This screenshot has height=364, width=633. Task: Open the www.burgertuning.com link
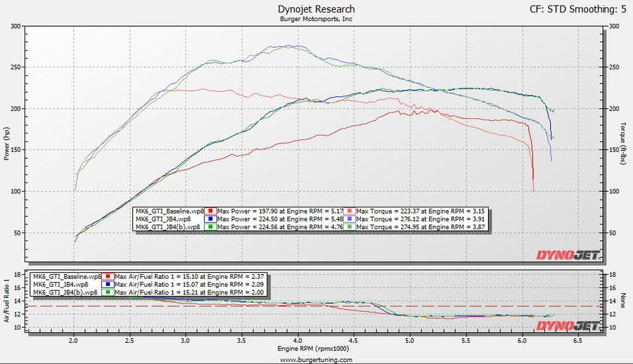(x=316, y=360)
